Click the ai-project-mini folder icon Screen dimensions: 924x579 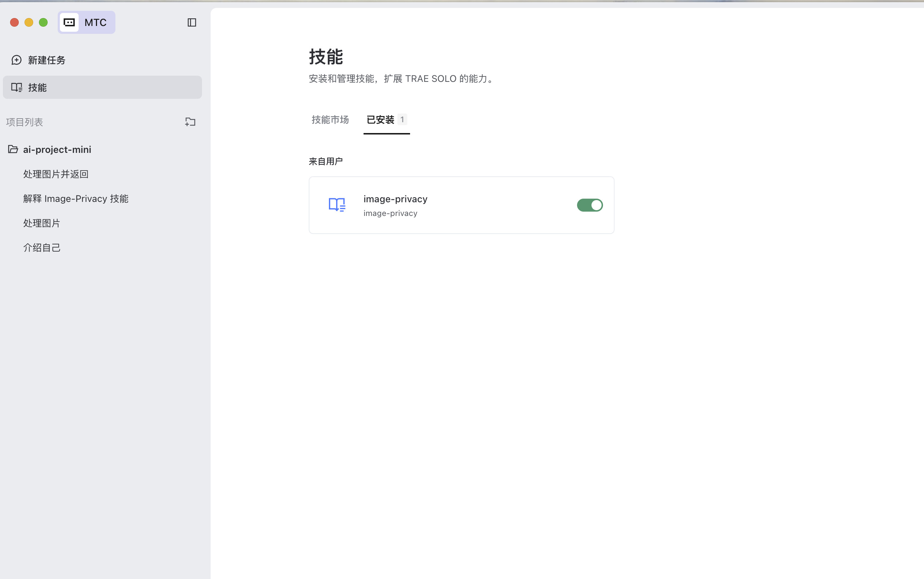pos(13,149)
